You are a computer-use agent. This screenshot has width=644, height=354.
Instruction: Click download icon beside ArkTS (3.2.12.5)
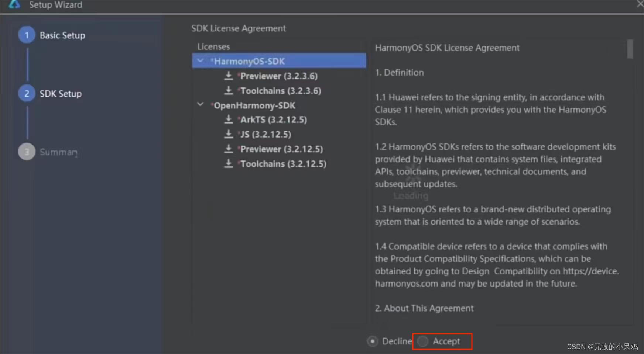[229, 119]
